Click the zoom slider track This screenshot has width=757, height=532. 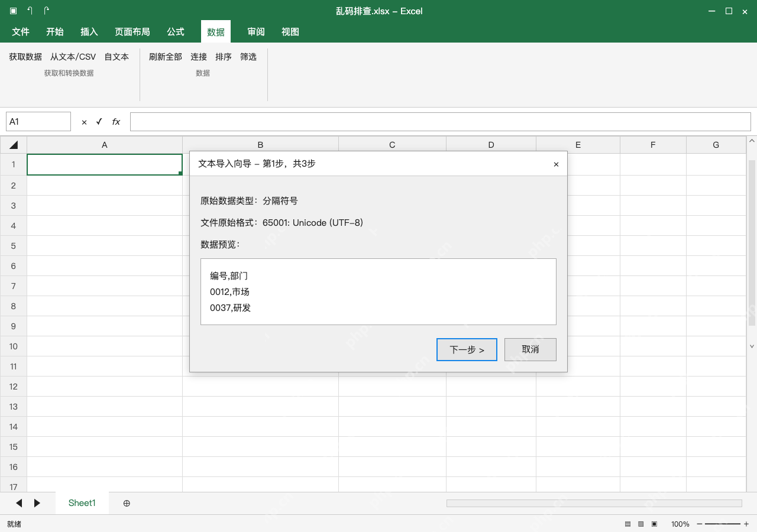pos(723,524)
